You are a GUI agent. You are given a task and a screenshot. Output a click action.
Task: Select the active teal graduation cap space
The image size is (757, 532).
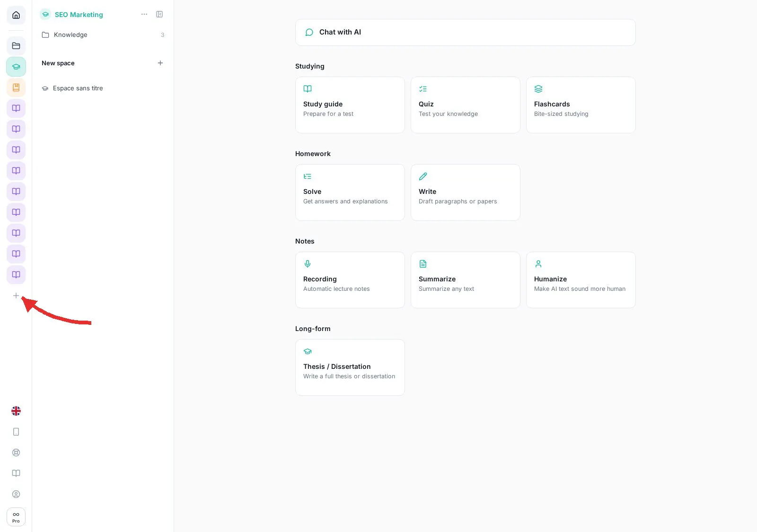[x=16, y=67]
